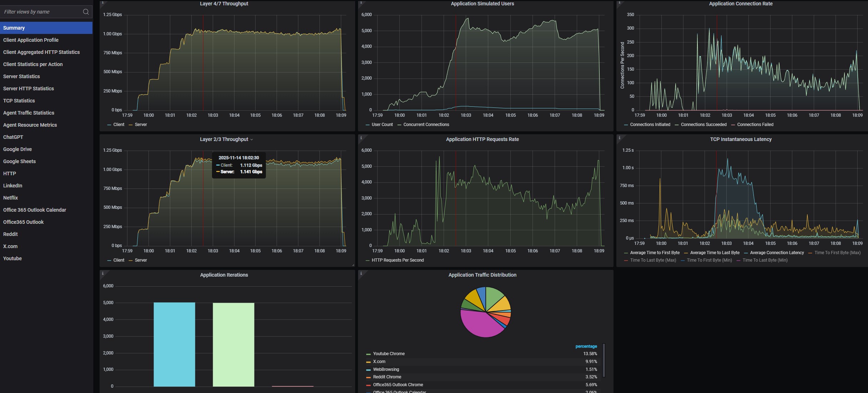Toggle Concurrent Connections series in legend
The image size is (868, 393).
coord(426,125)
